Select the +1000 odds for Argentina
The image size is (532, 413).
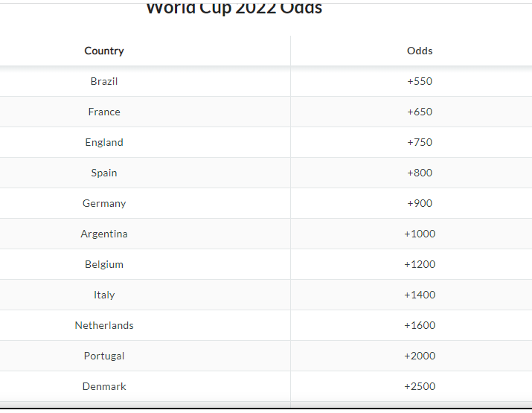click(x=420, y=234)
